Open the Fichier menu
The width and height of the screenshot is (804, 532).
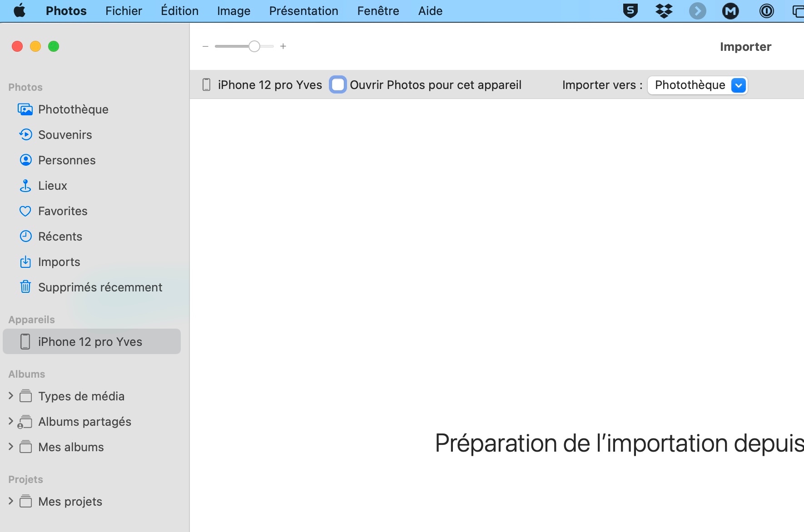point(124,11)
